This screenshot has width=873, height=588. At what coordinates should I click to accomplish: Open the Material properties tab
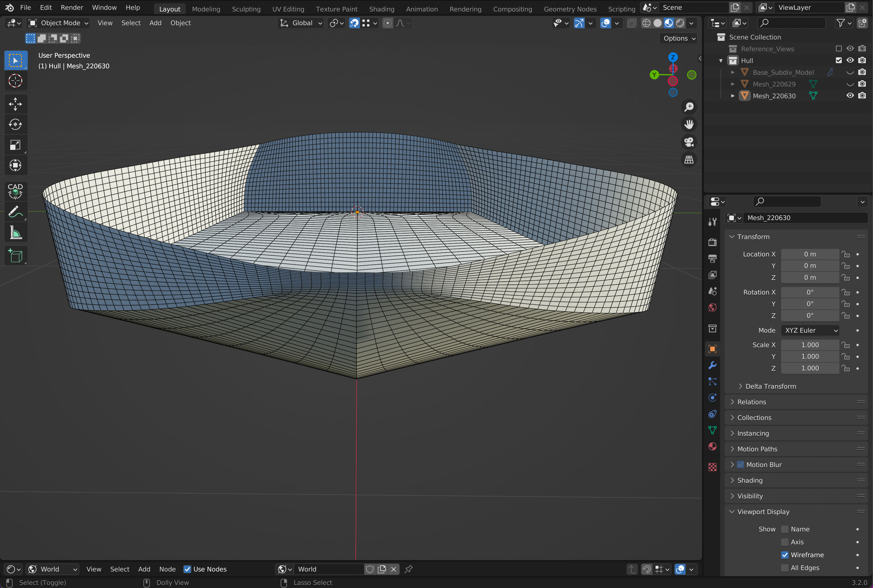pos(713,446)
